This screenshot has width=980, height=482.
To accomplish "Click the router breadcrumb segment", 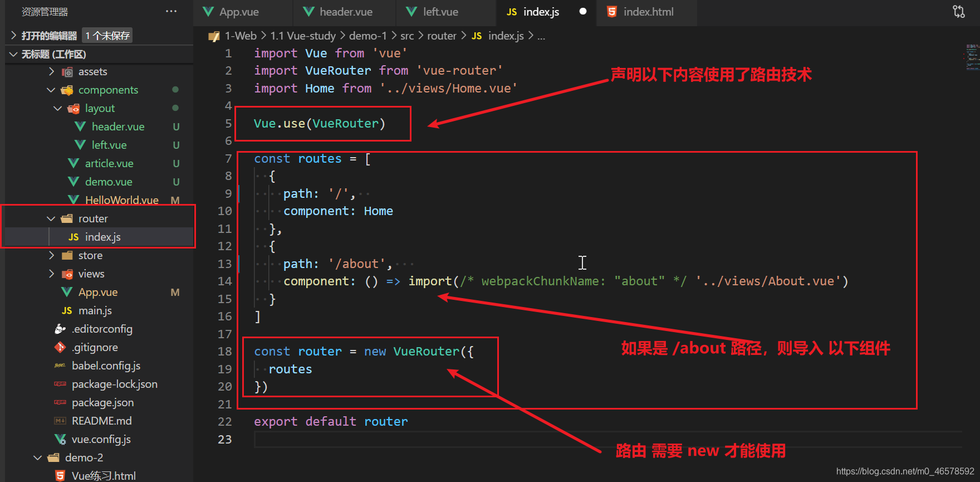I will [x=442, y=36].
